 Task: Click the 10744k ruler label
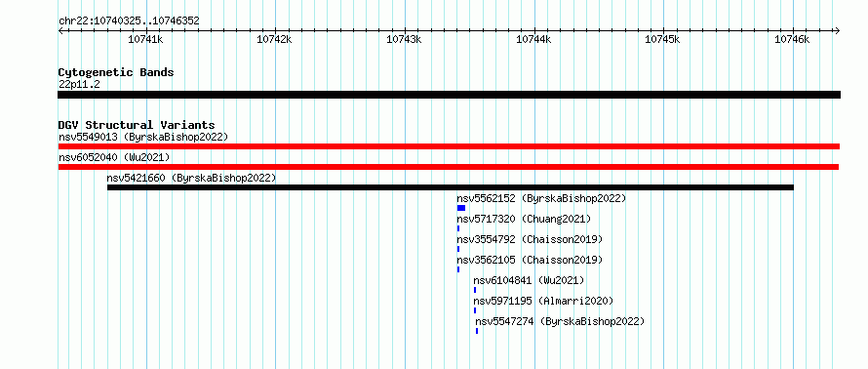pos(533,39)
